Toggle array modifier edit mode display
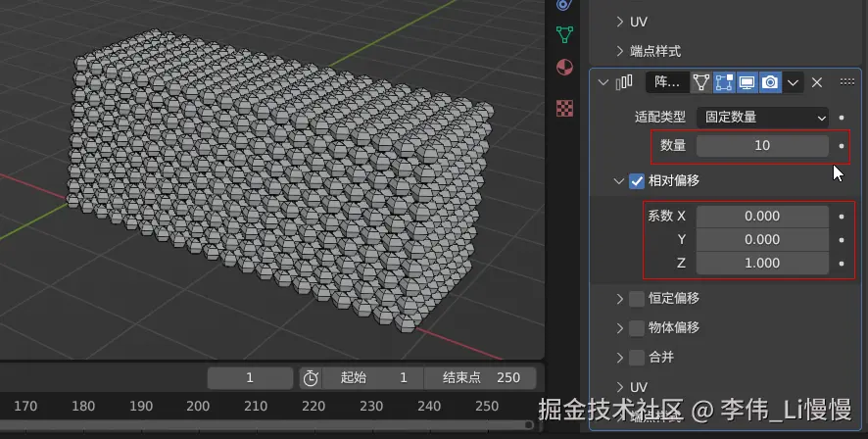The width and height of the screenshot is (868, 439). tap(724, 82)
